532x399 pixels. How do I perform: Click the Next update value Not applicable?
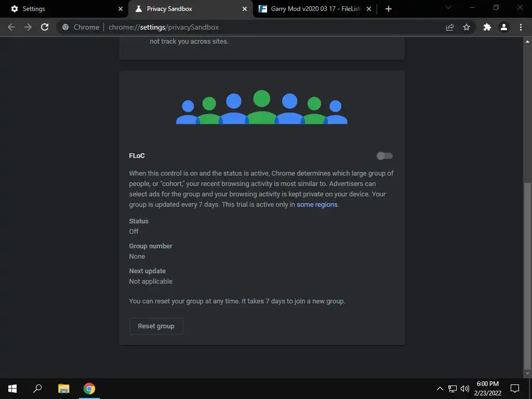[151, 282]
